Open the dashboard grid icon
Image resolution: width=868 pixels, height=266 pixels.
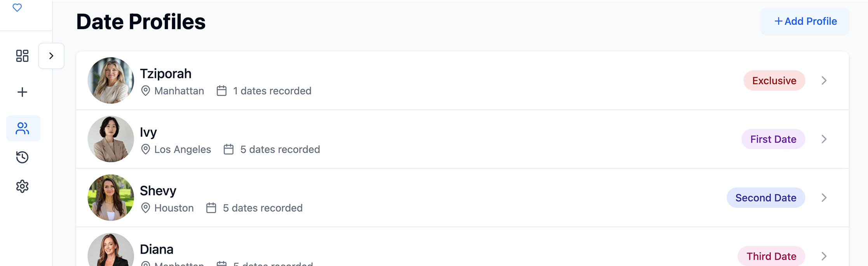click(x=22, y=56)
